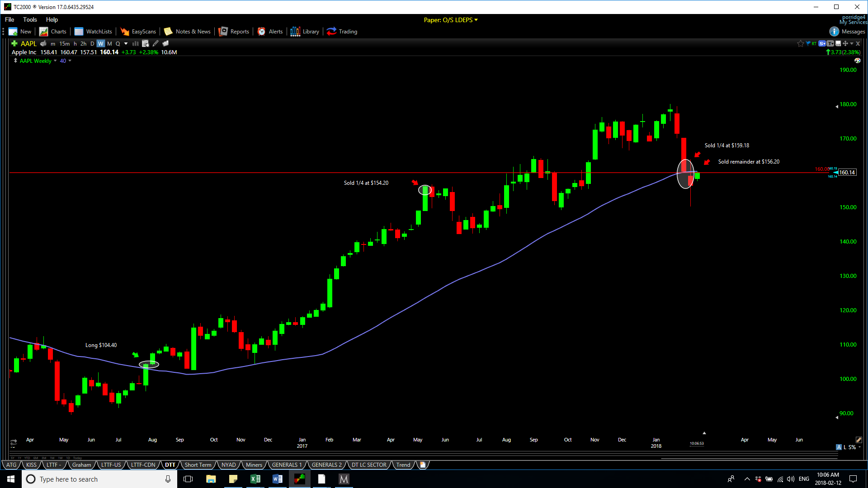Image resolution: width=868 pixels, height=488 pixels.
Task: Click the 160.14 current price label
Action: click(x=847, y=172)
